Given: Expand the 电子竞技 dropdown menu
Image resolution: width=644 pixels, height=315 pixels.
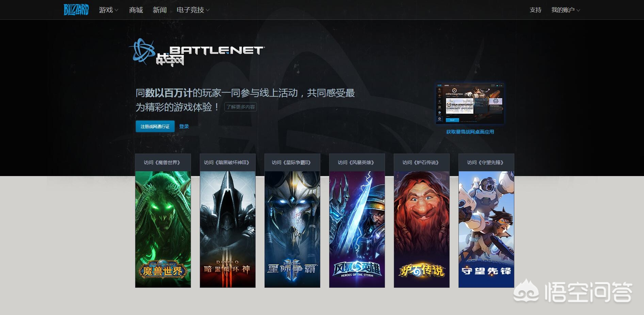Looking at the screenshot, I should tap(193, 10).
